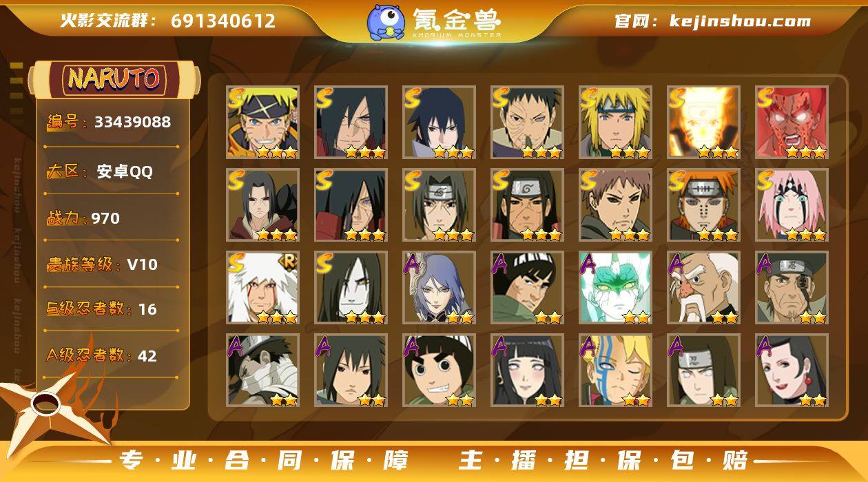
Task: Select the white-haired Jiraiya portrait
Action: [262, 288]
